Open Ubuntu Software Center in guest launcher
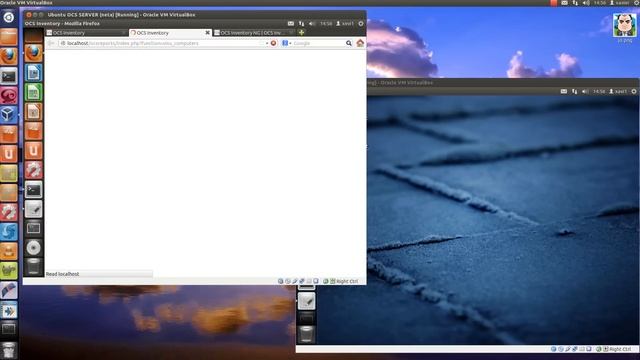Screen dimensions: 640x360 (33, 131)
